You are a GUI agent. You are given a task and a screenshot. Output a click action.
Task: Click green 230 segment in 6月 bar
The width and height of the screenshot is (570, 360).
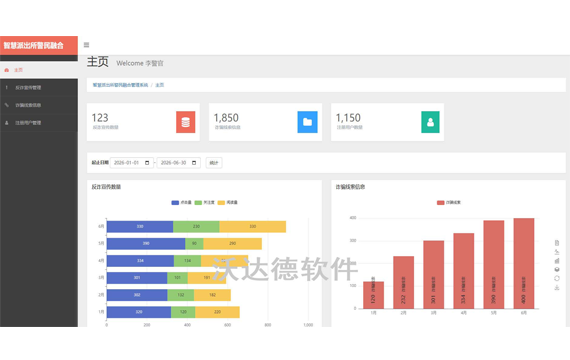coord(196,227)
